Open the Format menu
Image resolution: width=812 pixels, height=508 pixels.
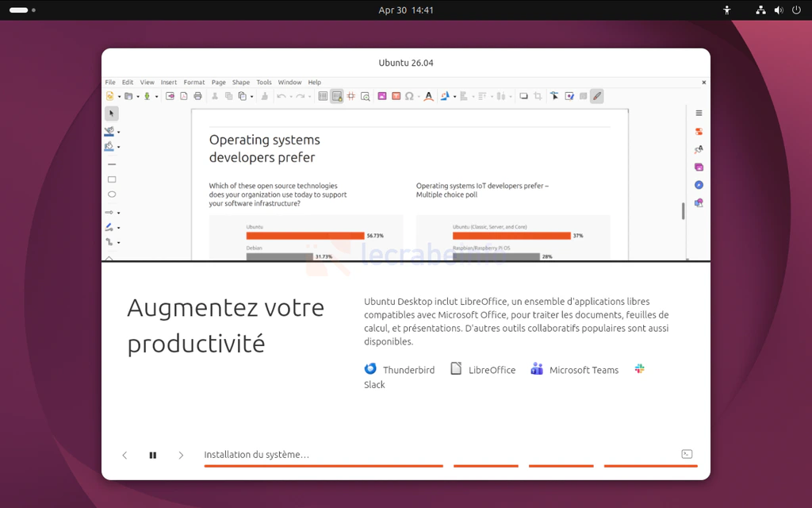coord(194,83)
